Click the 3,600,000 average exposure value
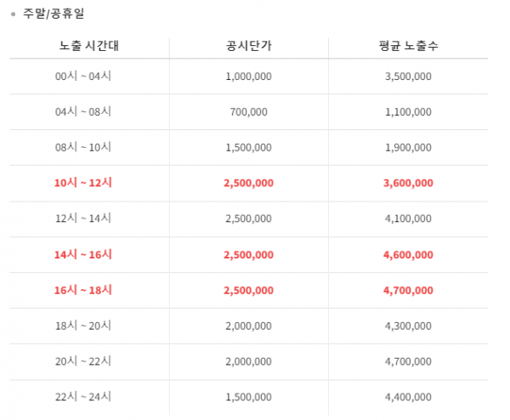Viewport: 510px width, 420px height. pos(408,183)
